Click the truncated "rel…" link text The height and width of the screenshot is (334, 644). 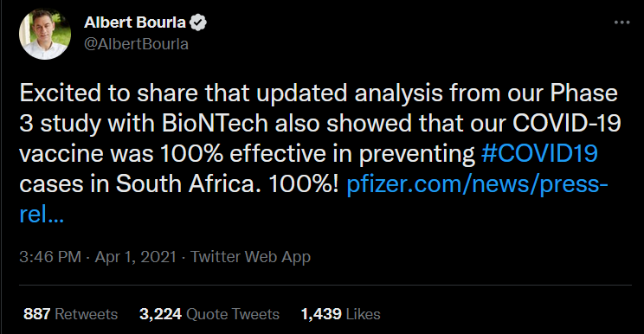click(x=42, y=214)
